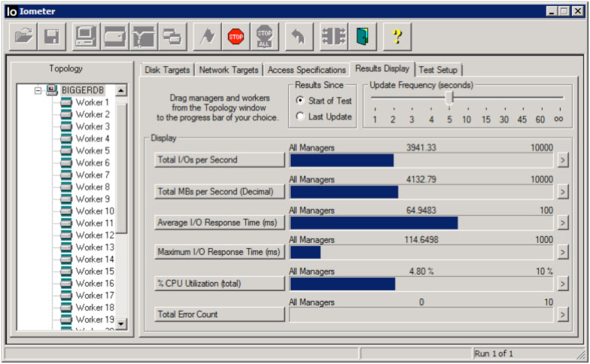This screenshot has width=590, height=364.
Task: Open options arrow for Maximum I/O Response Time
Action: coord(563,252)
